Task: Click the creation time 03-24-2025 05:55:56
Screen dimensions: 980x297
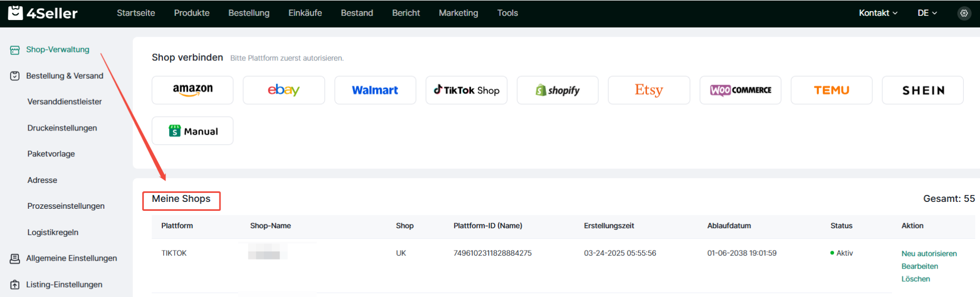Action: [x=620, y=253]
